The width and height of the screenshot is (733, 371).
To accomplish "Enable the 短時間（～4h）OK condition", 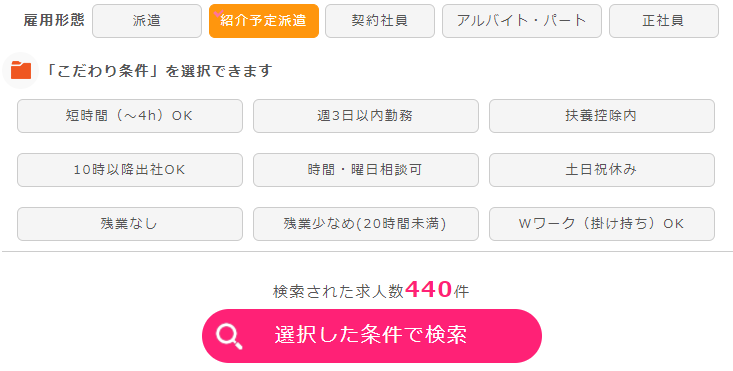I will (130, 116).
